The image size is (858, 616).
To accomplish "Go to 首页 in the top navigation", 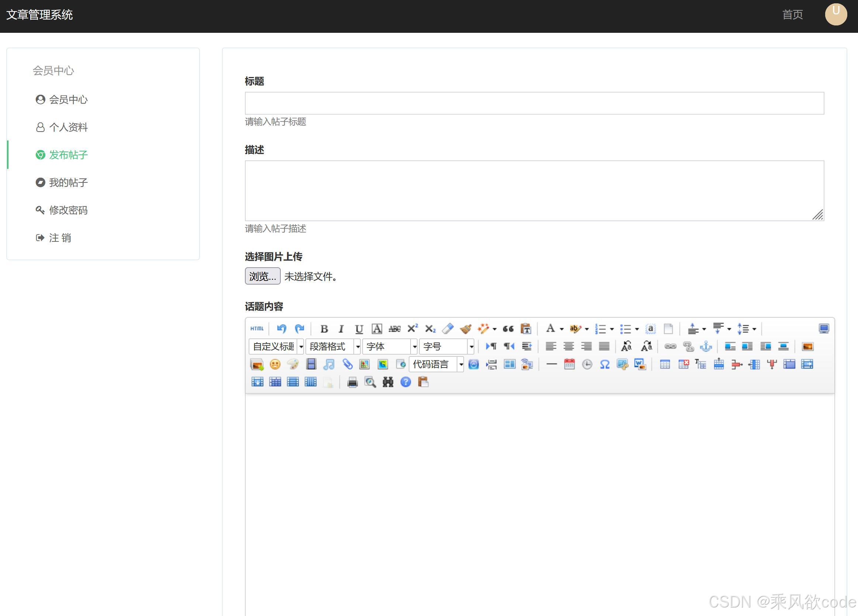I will click(793, 15).
